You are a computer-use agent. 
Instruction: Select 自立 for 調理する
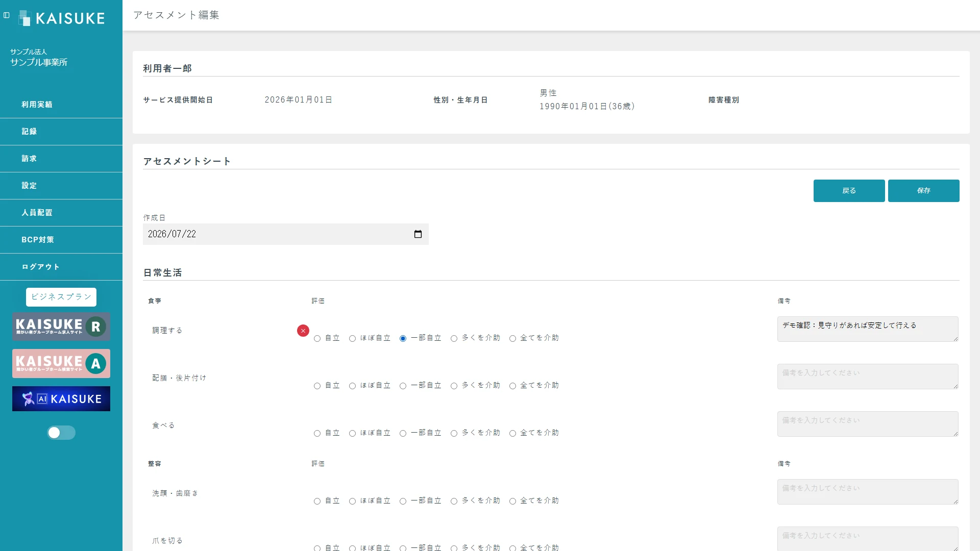[317, 338]
